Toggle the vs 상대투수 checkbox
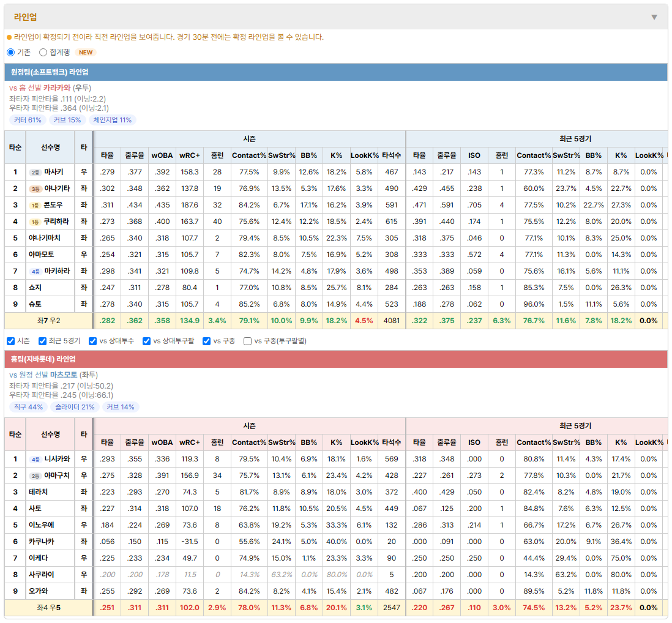This screenshot has width=672, height=623. 92,341
